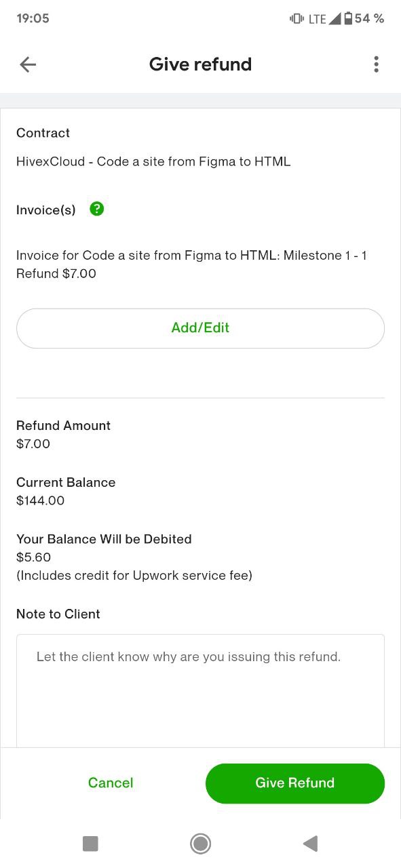Tap the $144.00 current balance value

pos(41,501)
